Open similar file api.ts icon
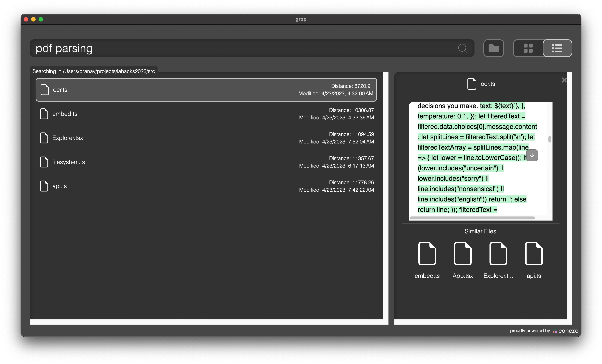The height and width of the screenshot is (364, 602). pos(534,254)
